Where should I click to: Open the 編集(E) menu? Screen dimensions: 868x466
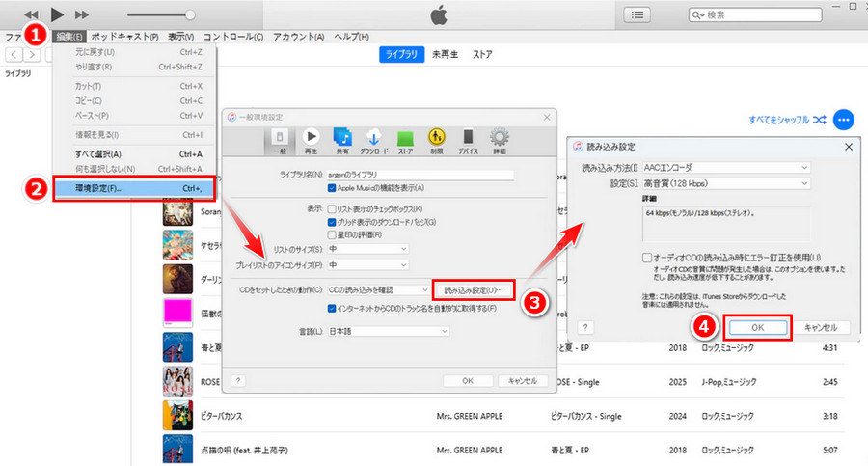[69, 37]
